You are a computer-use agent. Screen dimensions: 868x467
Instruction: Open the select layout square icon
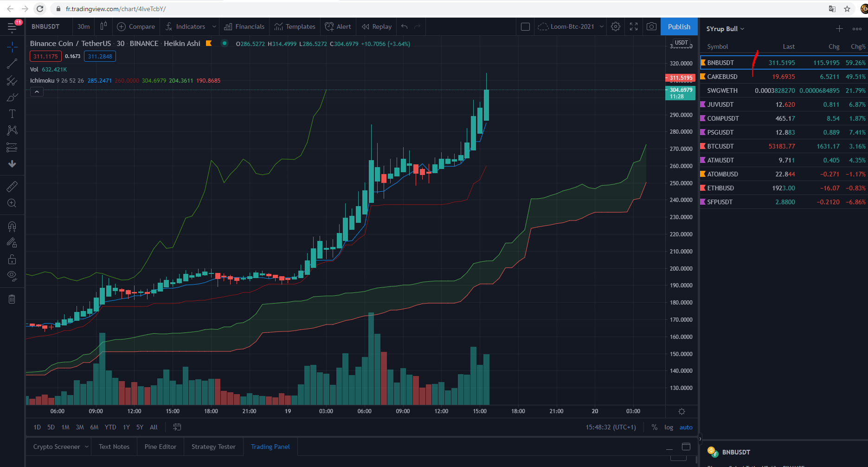(x=525, y=26)
